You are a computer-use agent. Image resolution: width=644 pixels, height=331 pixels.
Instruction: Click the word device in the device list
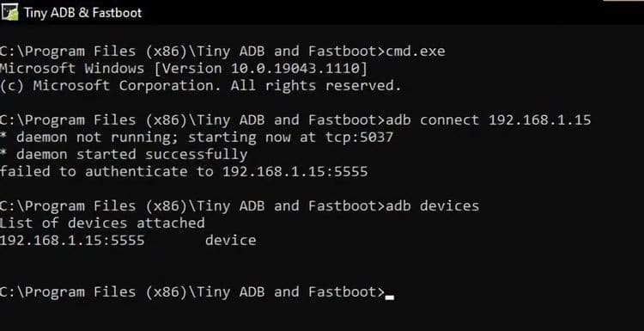231,240
